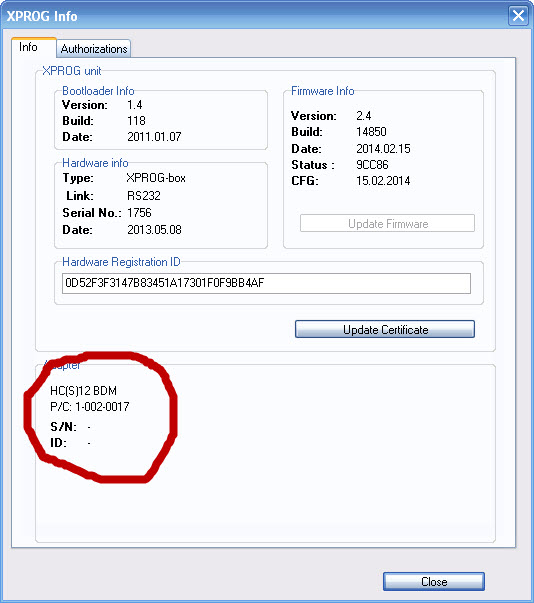
Task: Click the adapter S/N label
Action: coord(63,426)
